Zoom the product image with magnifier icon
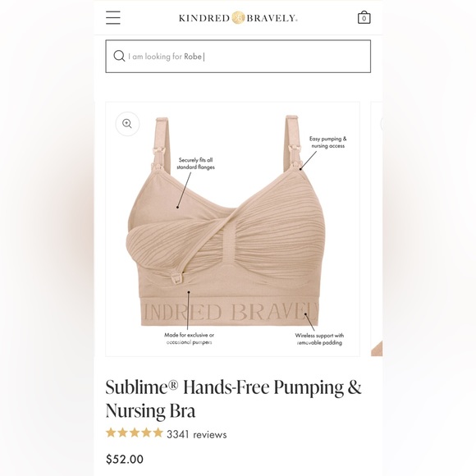 (127, 124)
